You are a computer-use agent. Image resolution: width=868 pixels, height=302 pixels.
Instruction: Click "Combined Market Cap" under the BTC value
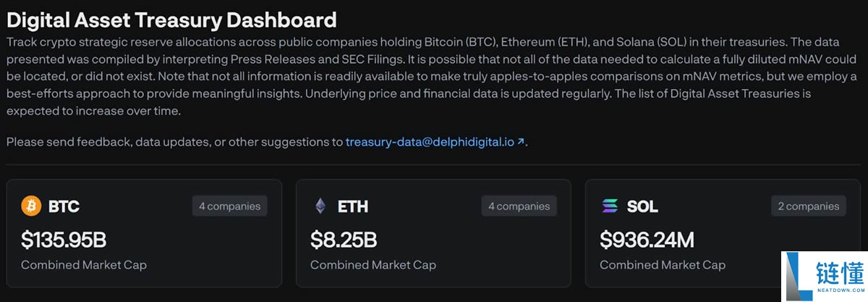coord(84,265)
